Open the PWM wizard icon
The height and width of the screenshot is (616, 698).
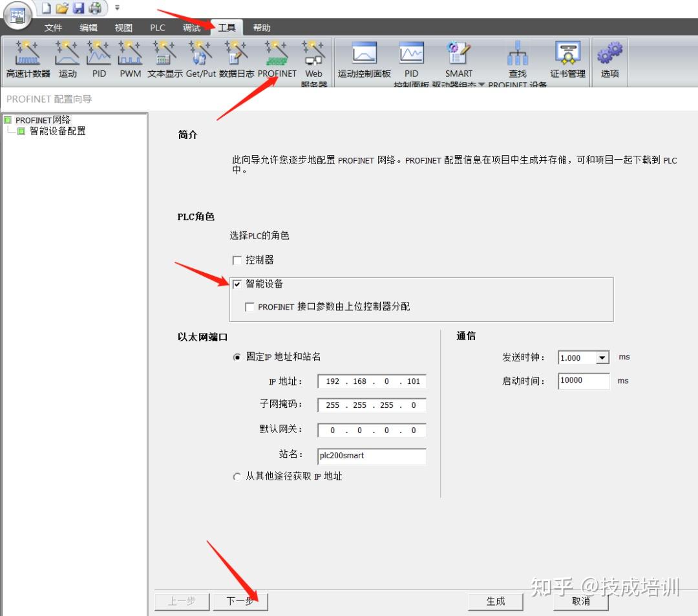[x=130, y=59]
